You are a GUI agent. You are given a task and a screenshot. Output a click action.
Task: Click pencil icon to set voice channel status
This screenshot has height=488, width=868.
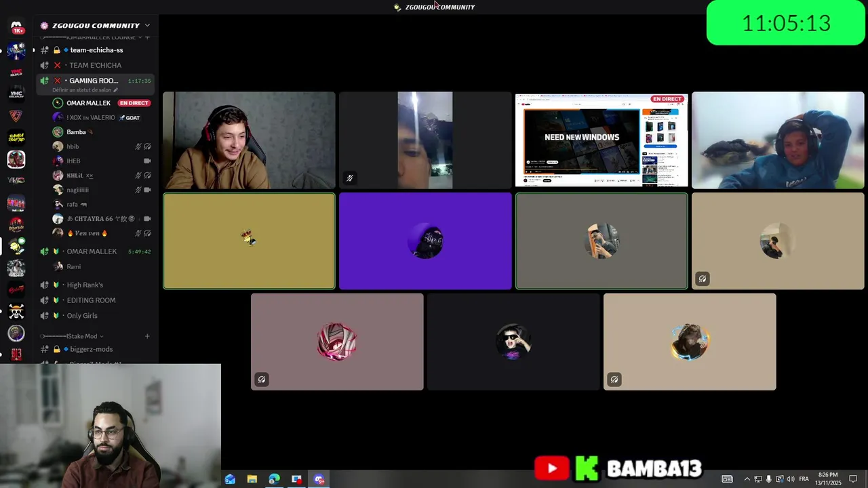(115, 90)
